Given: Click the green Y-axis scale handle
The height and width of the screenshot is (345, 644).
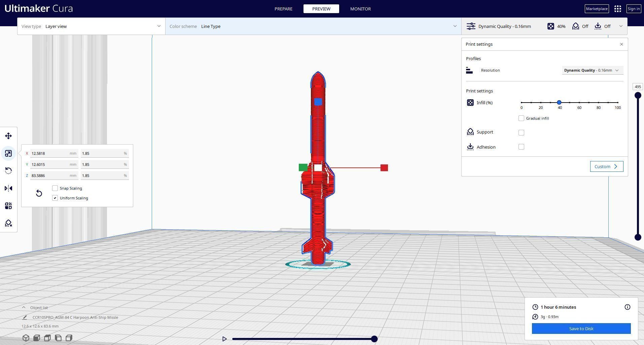Looking at the screenshot, I should (303, 167).
